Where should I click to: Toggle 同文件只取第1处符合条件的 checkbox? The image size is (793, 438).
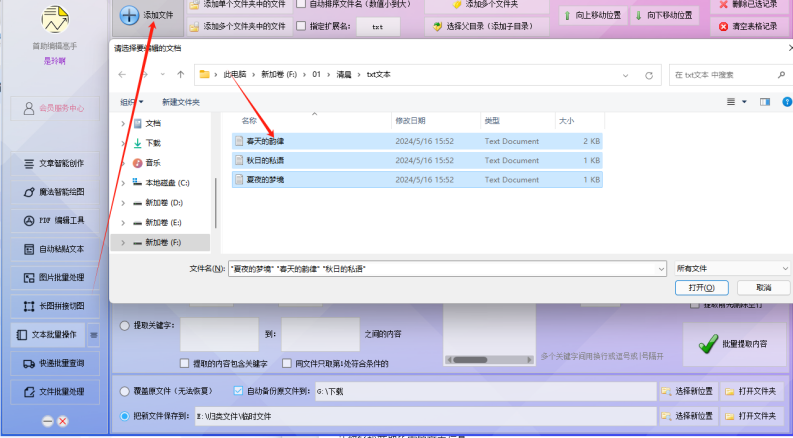pos(287,363)
